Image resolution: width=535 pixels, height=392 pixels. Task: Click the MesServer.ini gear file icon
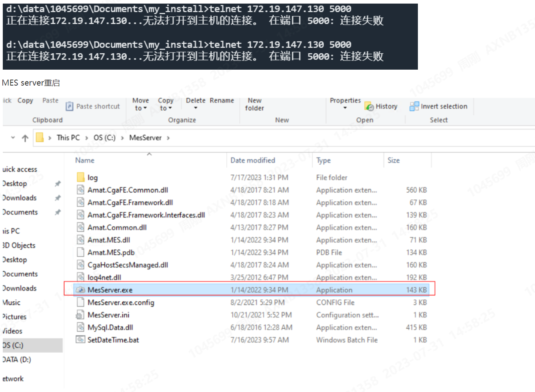click(x=80, y=315)
